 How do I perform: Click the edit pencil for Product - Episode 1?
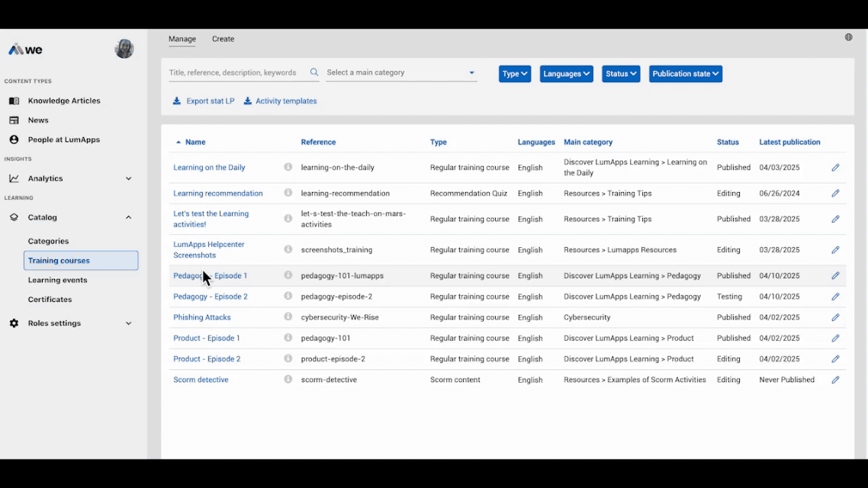[x=835, y=338]
